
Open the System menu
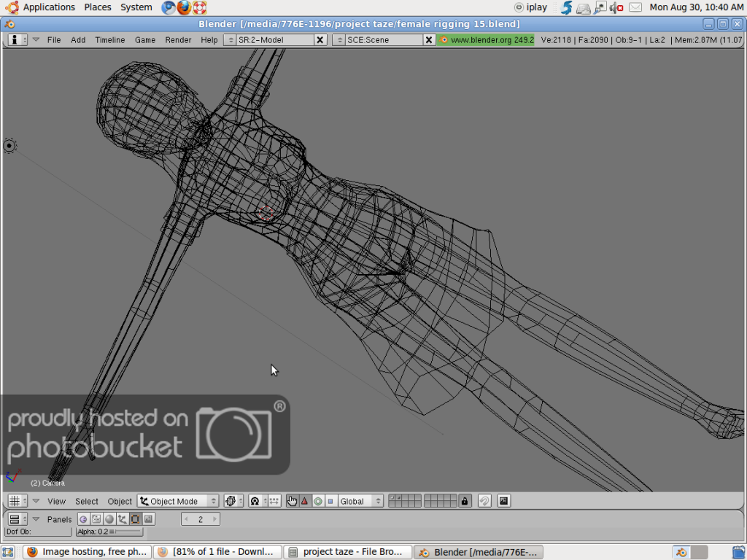point(136,7)
